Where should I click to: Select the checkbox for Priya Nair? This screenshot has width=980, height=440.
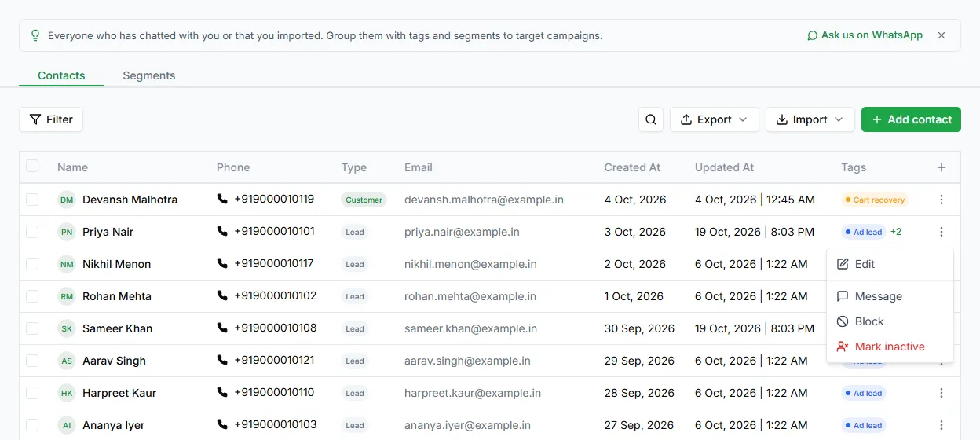point(32,232)
